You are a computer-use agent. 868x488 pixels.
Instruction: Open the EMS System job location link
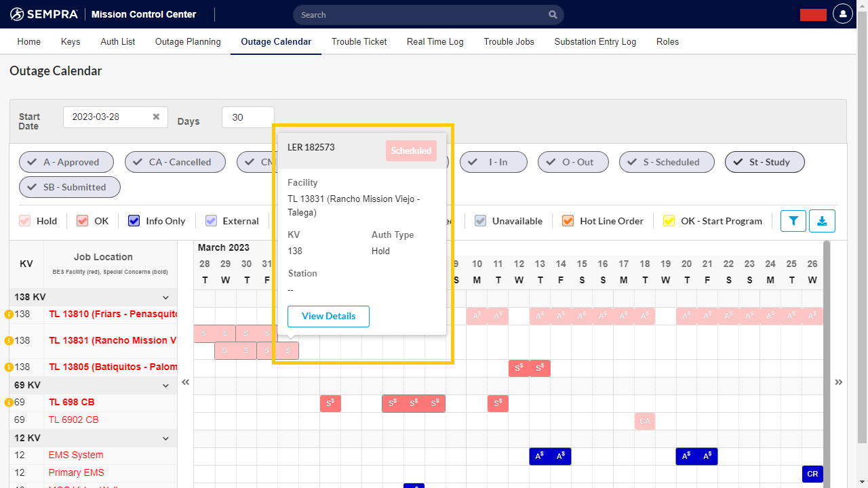point(76,455)
